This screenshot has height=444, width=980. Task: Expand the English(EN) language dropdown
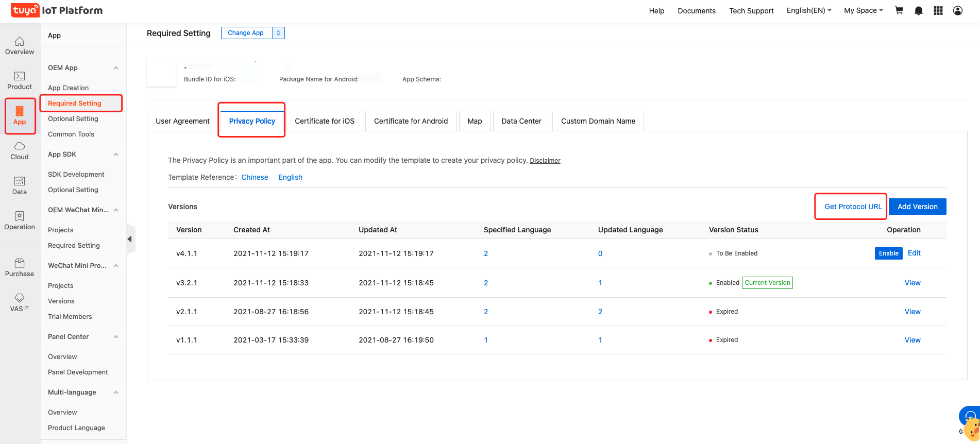pos(808,10)
